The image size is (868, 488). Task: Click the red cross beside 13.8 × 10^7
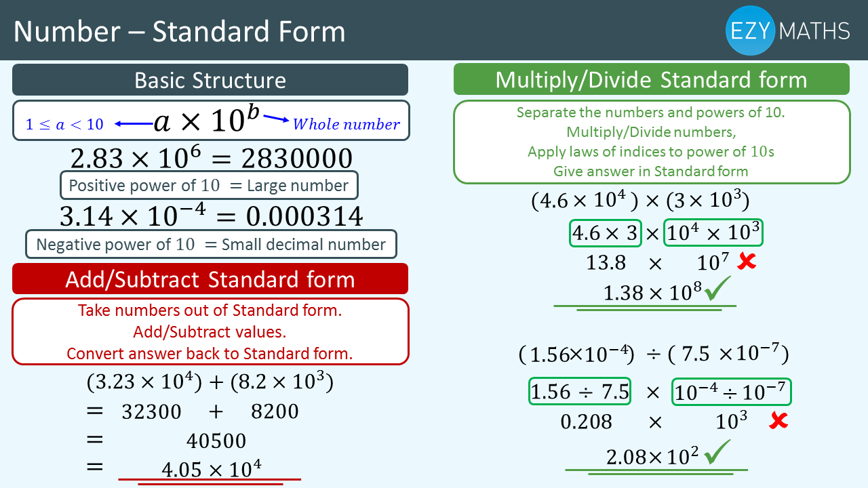(x=746, y=262)
